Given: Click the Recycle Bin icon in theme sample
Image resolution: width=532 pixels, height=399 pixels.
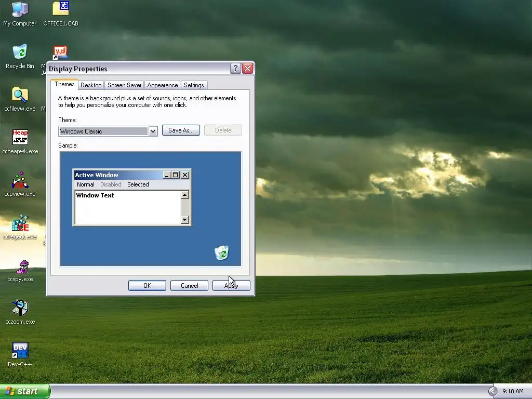Looking at the screenshot, I should tap(221, 252).
